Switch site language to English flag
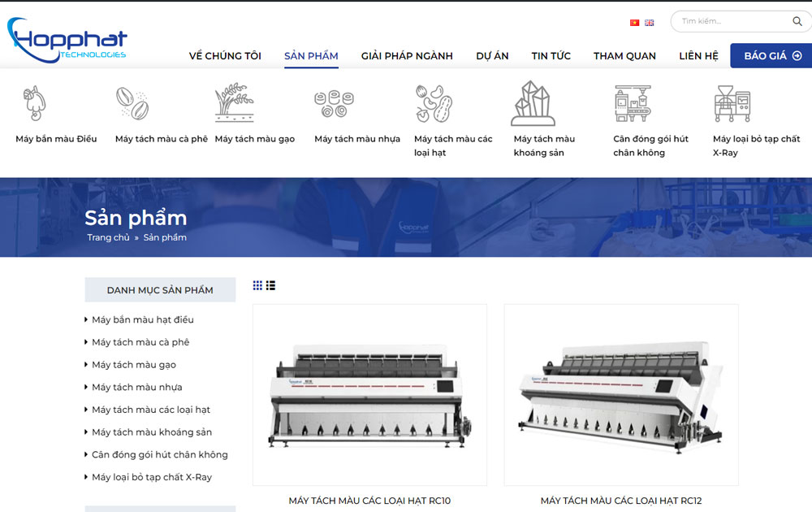The height and width of the screenshot is (512, 812). pyautogui.click(x=650, y=23)
